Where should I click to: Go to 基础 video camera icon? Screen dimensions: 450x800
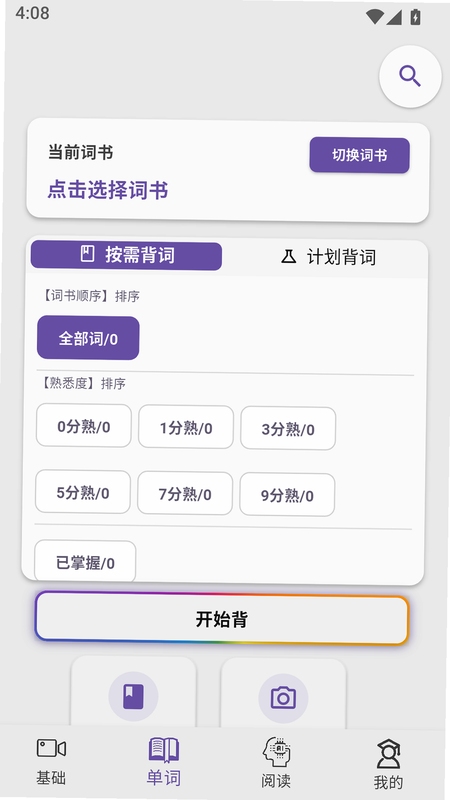(x=51, y=749)
